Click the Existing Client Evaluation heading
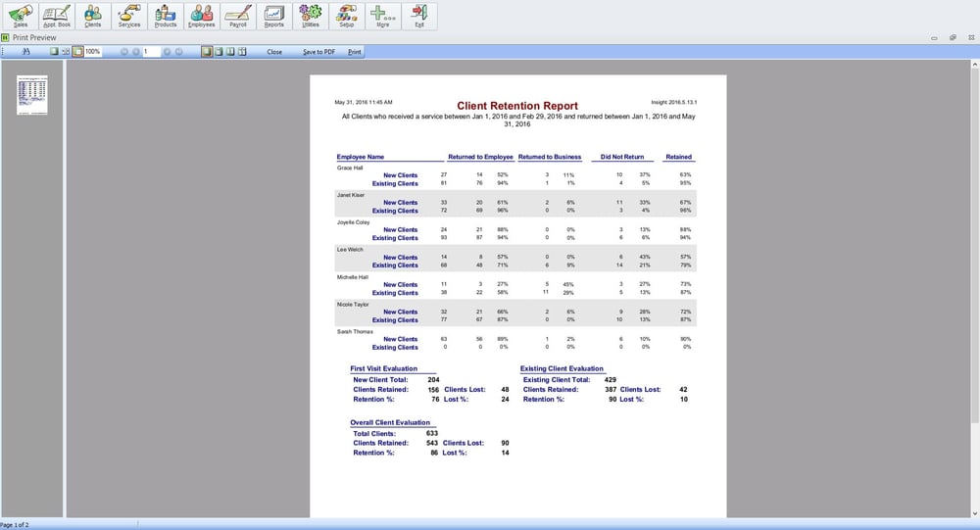 (562, 368)
